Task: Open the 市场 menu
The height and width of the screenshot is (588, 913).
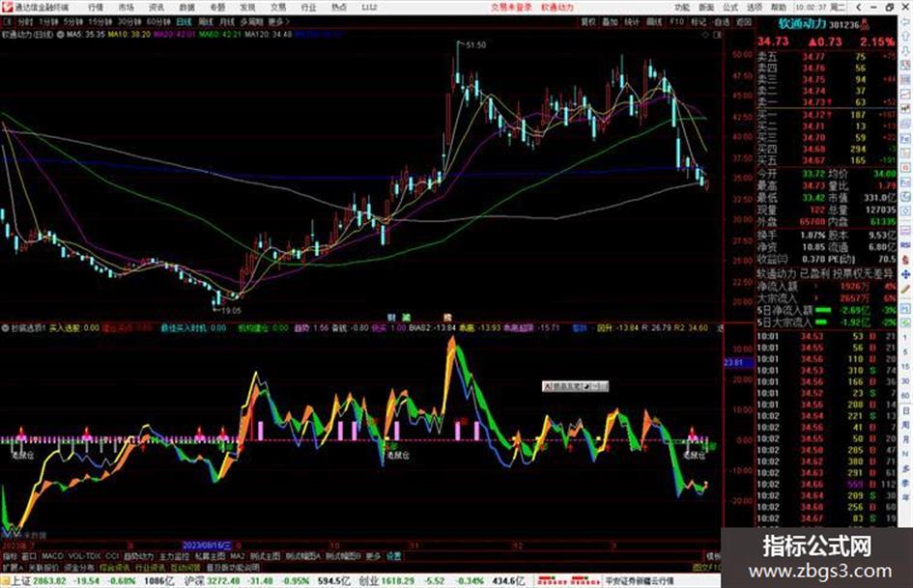Action: pos(126,7)
